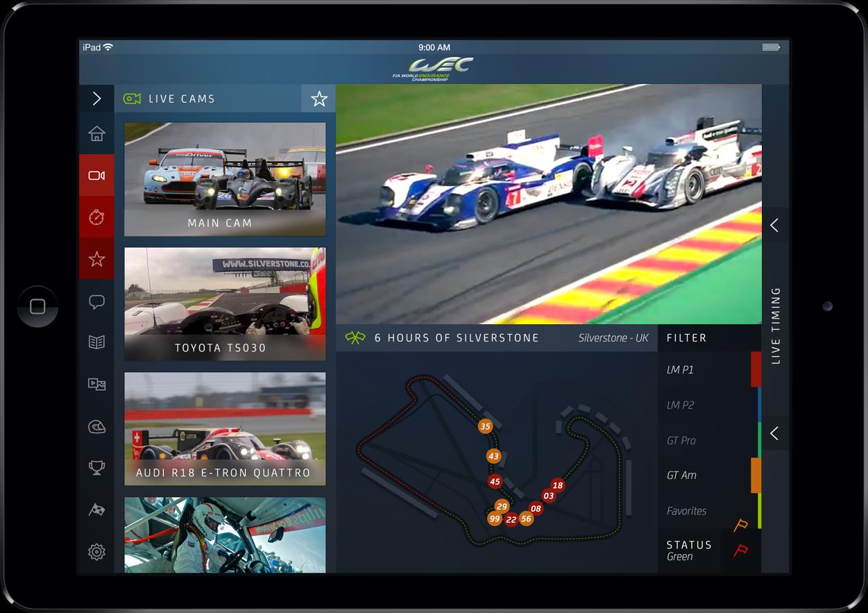This screenshot has height=613, width=868.
Task: Click the iPad physical home button
Action: tap(37, 306)
